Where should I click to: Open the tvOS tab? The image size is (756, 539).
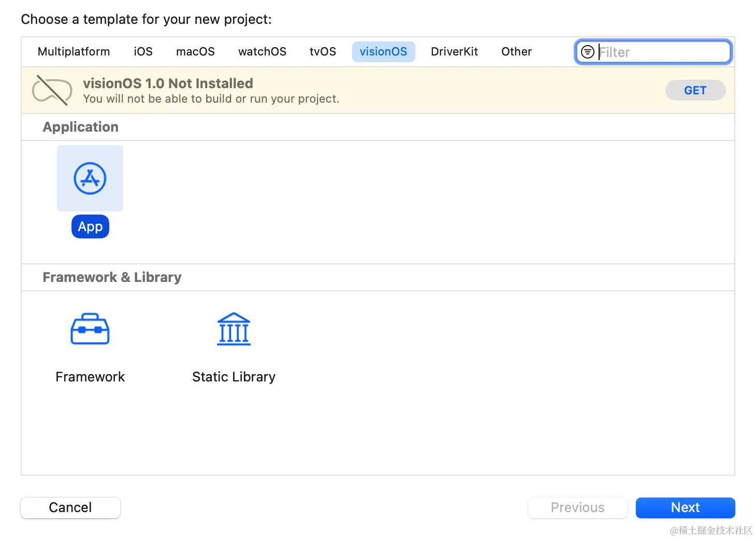[x=323, y=52]
